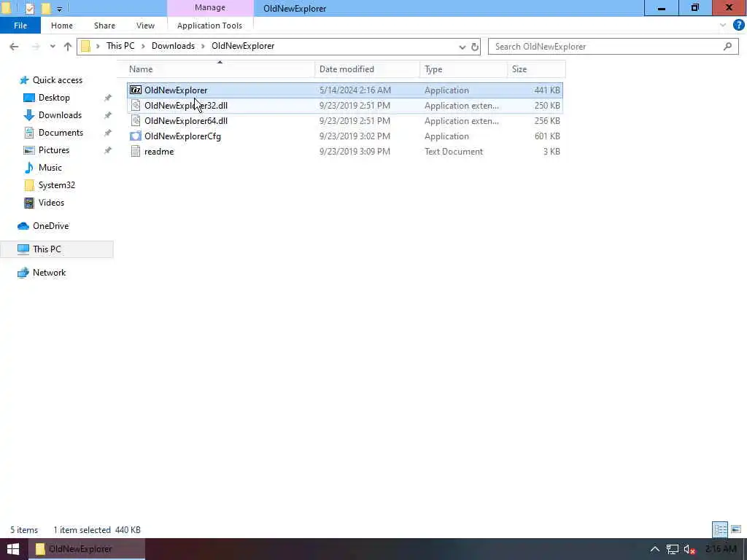Select the readme text document icon

136,152
